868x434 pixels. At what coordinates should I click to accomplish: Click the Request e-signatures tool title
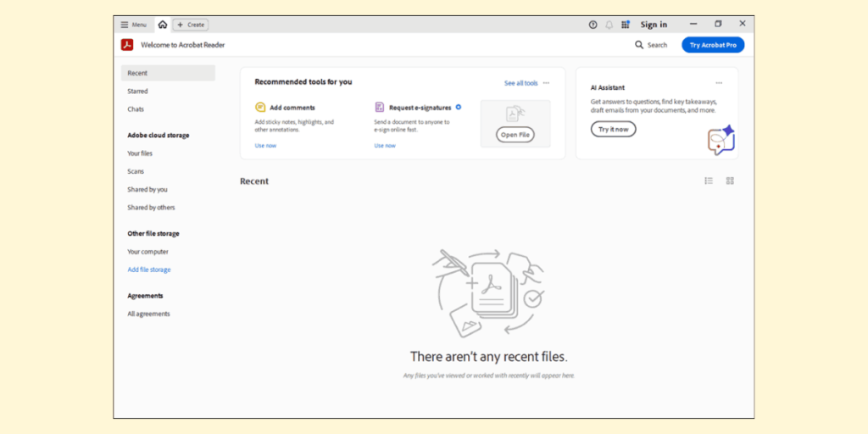(x=420, y=108)
